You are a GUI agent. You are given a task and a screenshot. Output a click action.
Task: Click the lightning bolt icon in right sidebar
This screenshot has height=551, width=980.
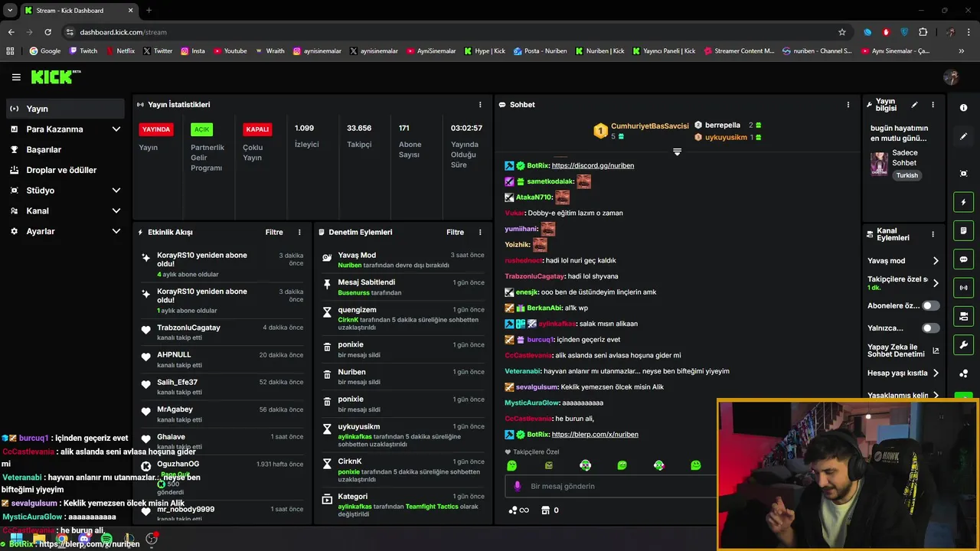963,202
